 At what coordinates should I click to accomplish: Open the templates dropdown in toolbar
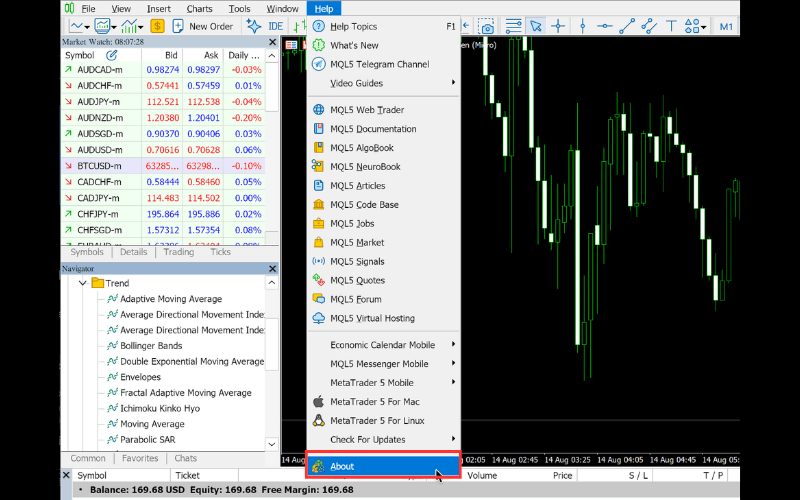point(106,26)
